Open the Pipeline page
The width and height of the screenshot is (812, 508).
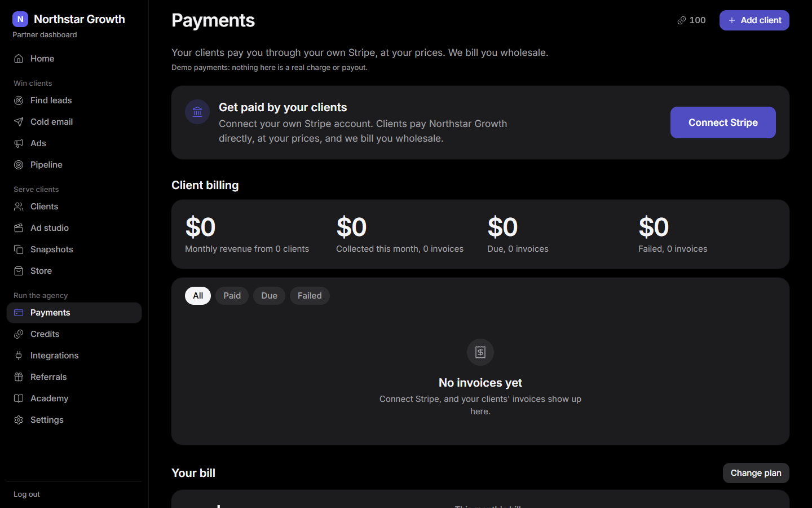74,165
